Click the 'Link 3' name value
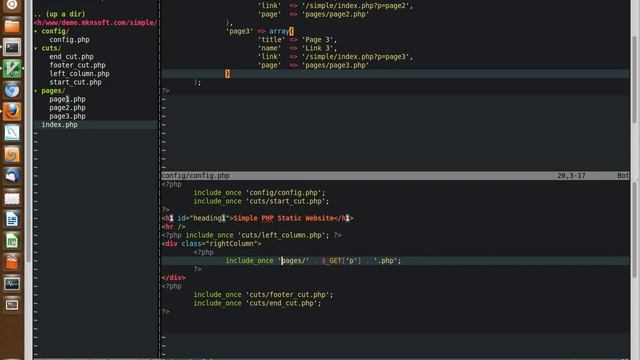640x360 pixels. pyautogui.click(x=319, y=48)
